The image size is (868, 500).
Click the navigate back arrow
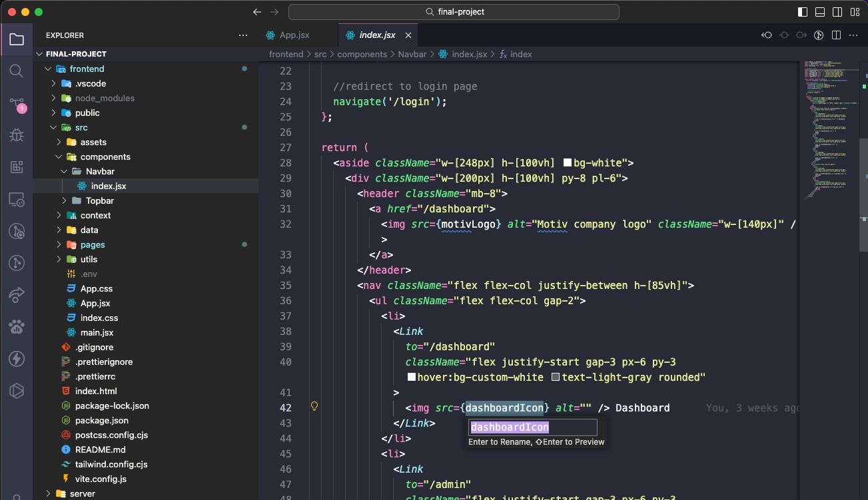click(256, 11)
